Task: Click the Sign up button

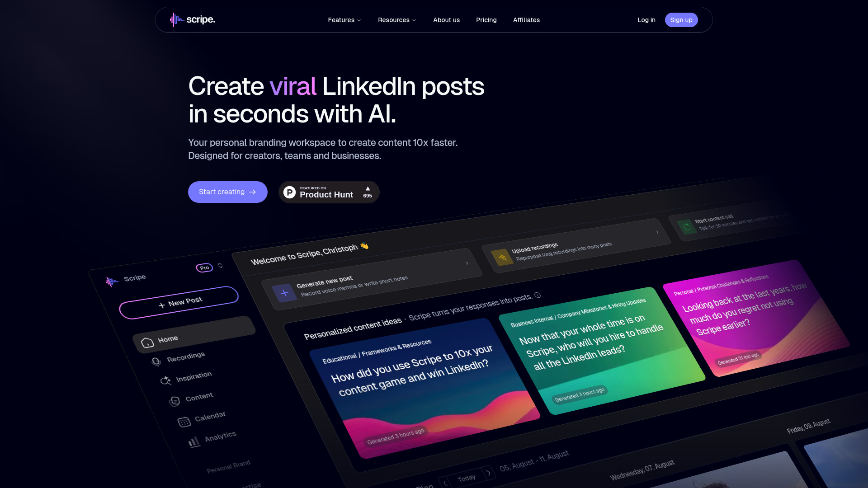Action: pyautogui.click(x=681, y=20)
